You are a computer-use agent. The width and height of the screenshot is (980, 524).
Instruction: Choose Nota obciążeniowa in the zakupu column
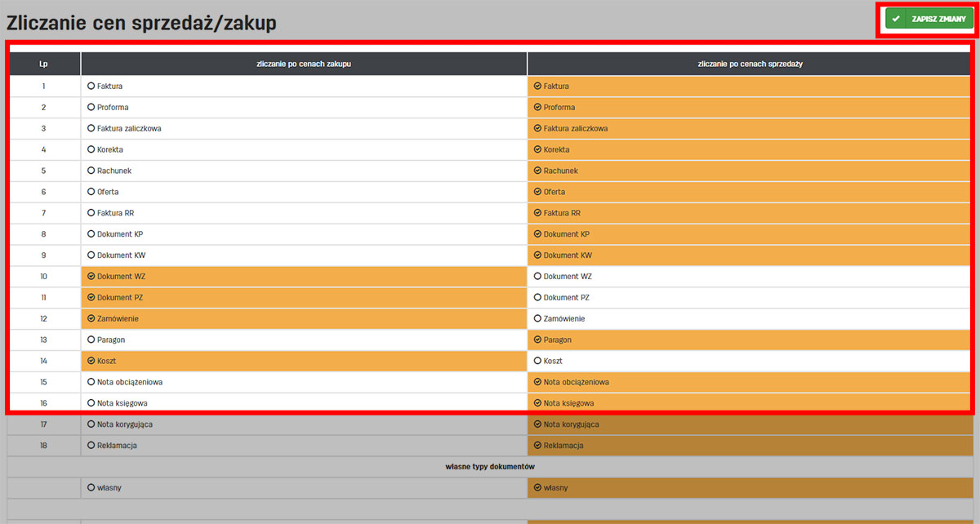click(91, 382)
